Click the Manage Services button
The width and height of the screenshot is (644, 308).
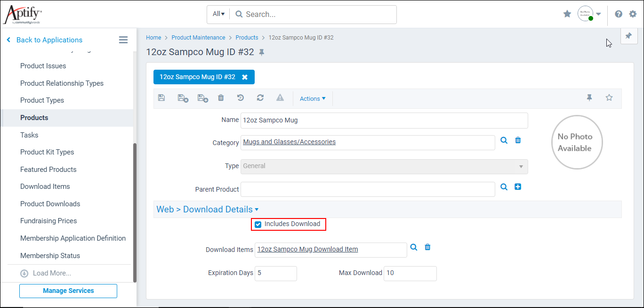point(68,291)
